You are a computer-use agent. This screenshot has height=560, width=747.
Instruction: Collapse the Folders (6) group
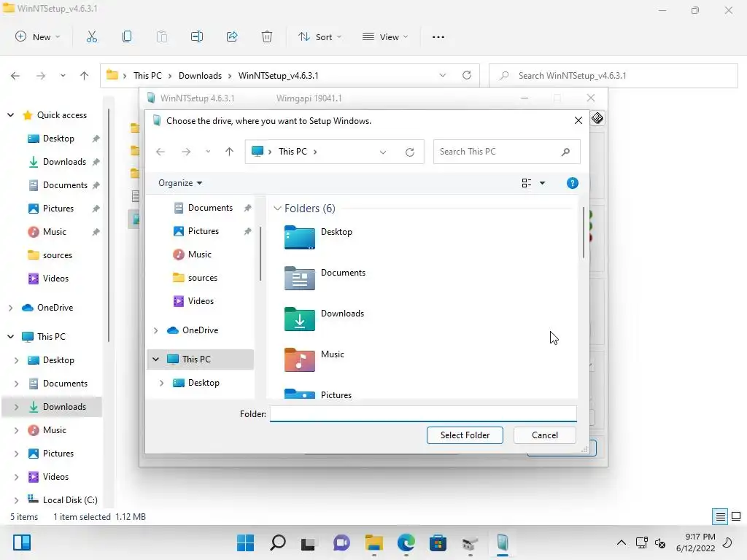[277, 208]
